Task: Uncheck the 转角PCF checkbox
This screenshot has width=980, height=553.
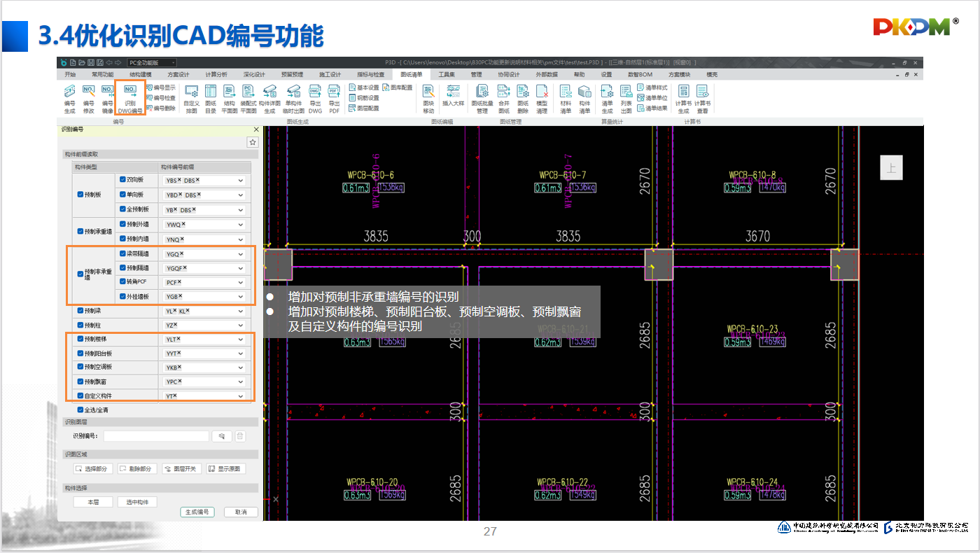Action: tap(122, 281)
